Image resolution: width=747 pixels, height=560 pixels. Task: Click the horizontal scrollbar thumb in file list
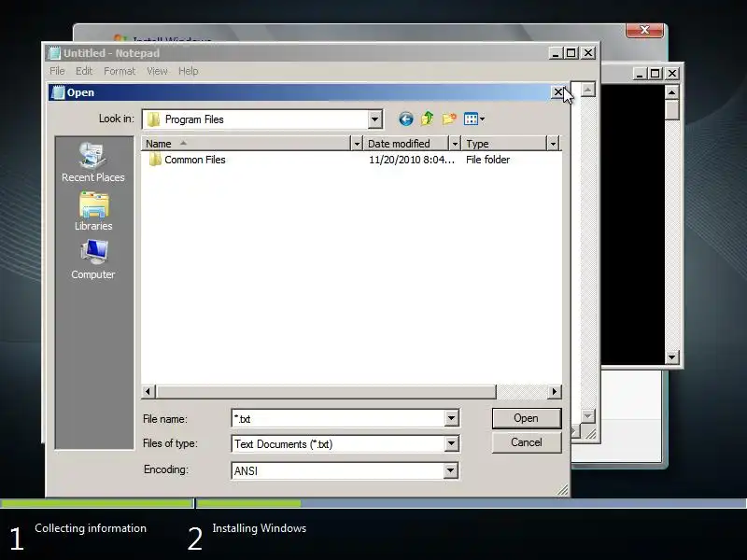tap(325, 391)
